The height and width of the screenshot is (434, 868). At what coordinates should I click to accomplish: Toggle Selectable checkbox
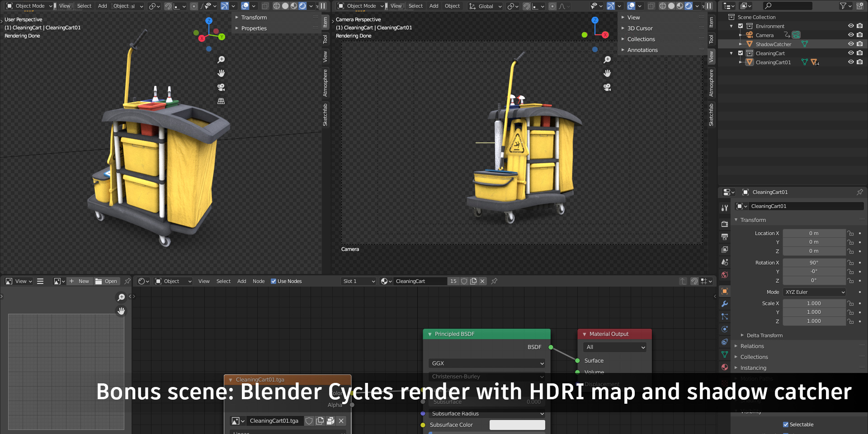[786, 425]
